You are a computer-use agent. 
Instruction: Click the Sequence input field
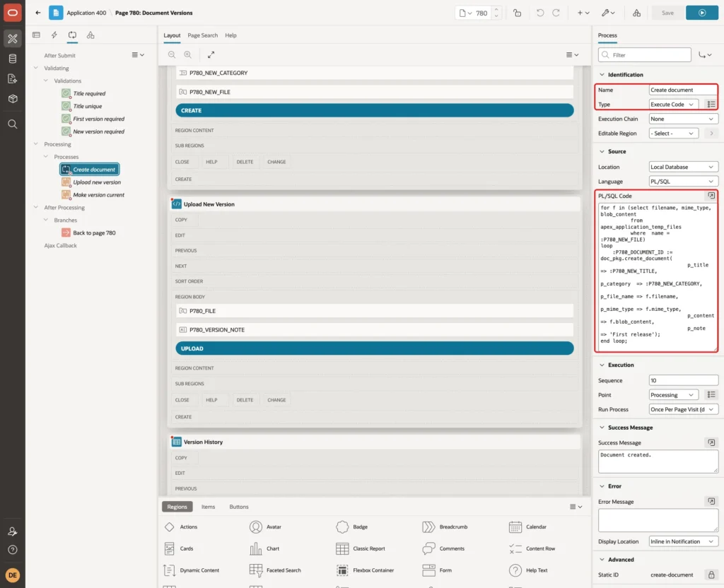point(684,380)
